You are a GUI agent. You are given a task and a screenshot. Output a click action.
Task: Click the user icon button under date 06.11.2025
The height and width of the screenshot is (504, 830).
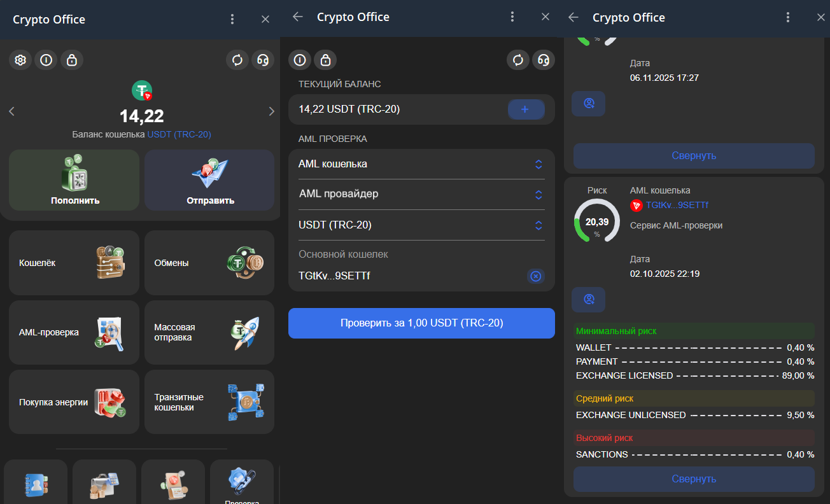tap(589, 104)
